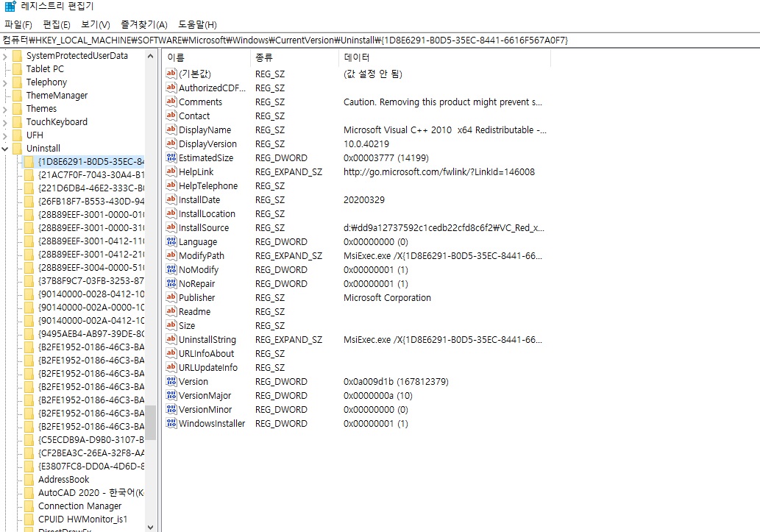This screenshot has height=532, width=760.
Task: Expand the TouchKeyboard key
Action: 5,122
